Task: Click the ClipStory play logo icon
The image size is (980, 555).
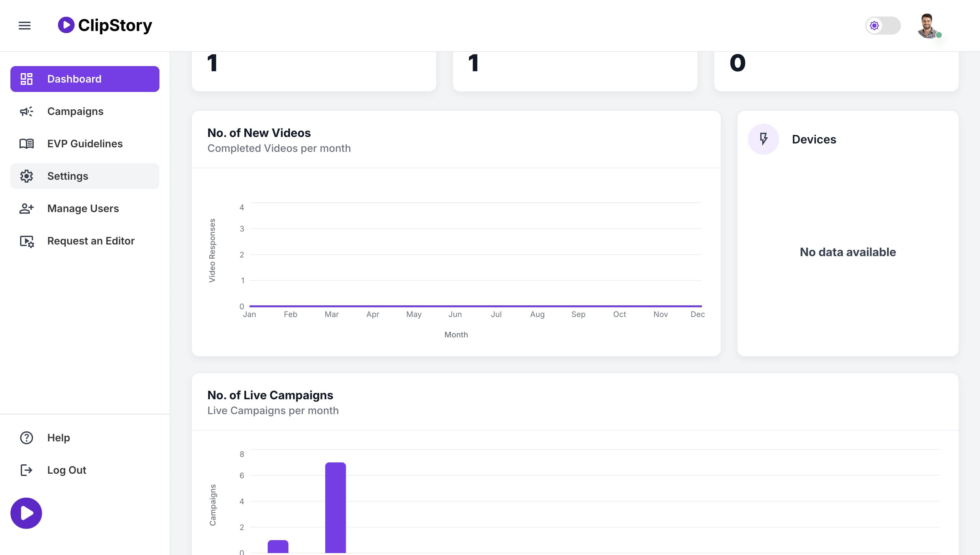Action: click(66, 25)
